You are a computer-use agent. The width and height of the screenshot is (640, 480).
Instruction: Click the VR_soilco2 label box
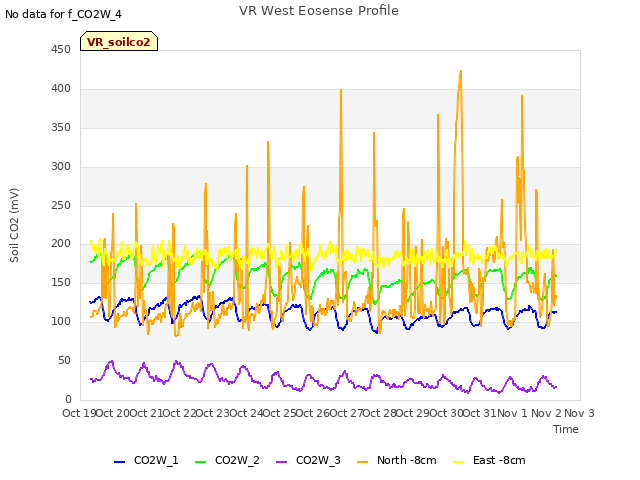tap(119, 41)
